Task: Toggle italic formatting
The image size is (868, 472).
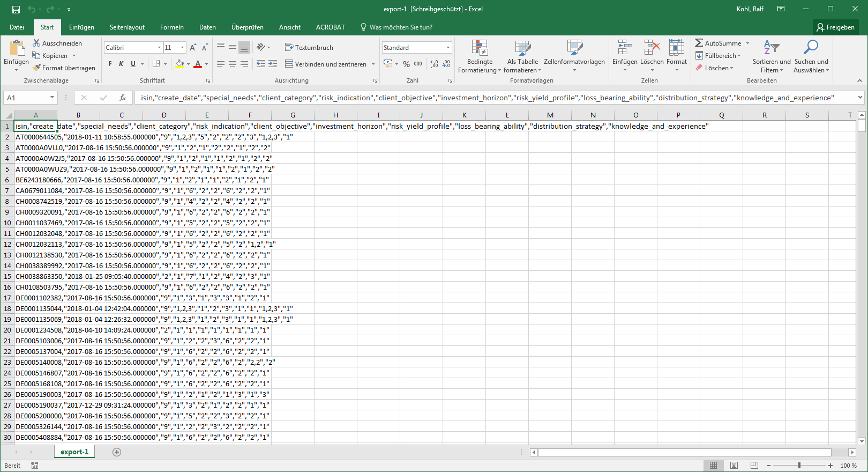Action: (x=121, y=64)
